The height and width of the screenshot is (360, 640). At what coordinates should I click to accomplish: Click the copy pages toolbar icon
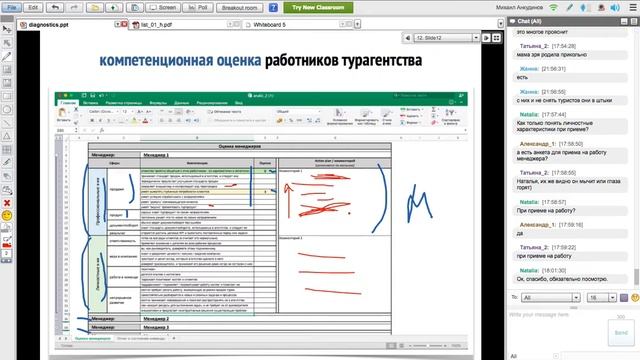coord(135,7)
